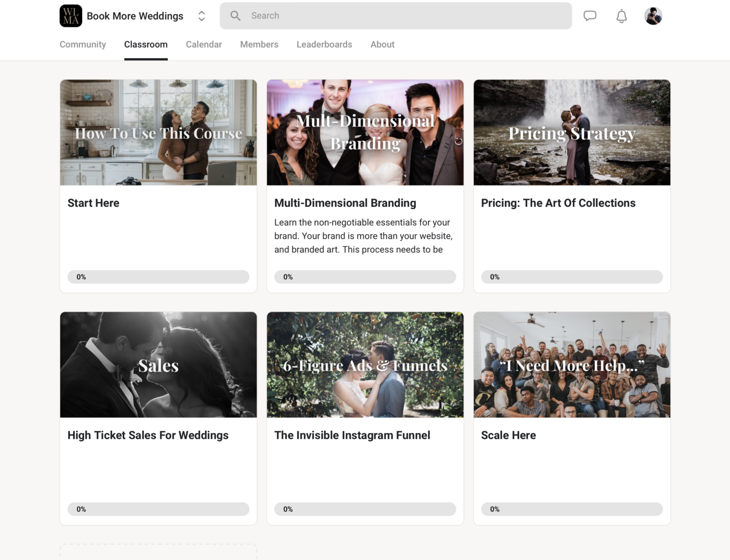Open The Invisible Instagram Funnel course
This screenshot has height=560, width=730.
click(x=352, y=435)
